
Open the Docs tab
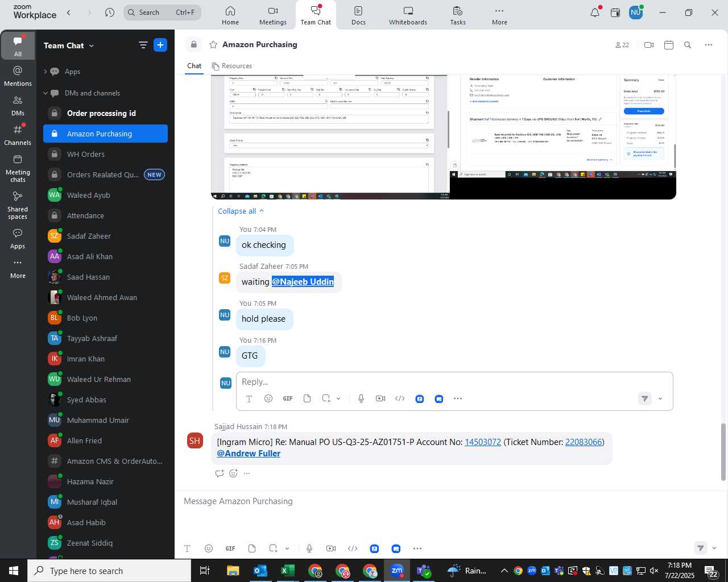tap(358, 15)
